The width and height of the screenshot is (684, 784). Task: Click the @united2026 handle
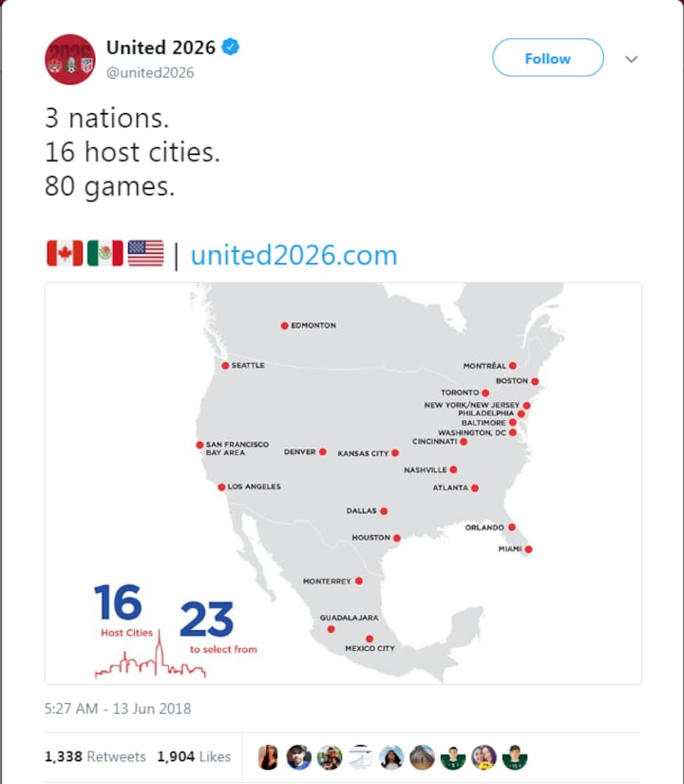[150, 72]
